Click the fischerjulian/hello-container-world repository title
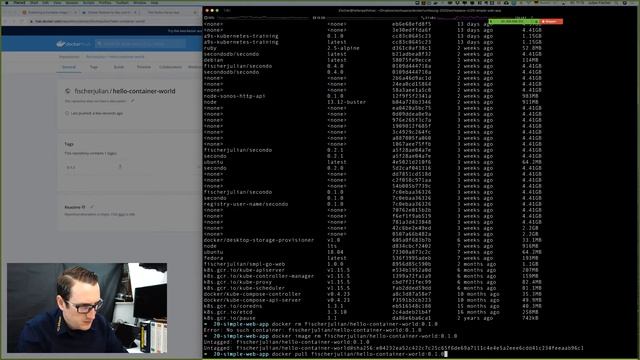Screen dimensions: 640x360 pos(125,91)
